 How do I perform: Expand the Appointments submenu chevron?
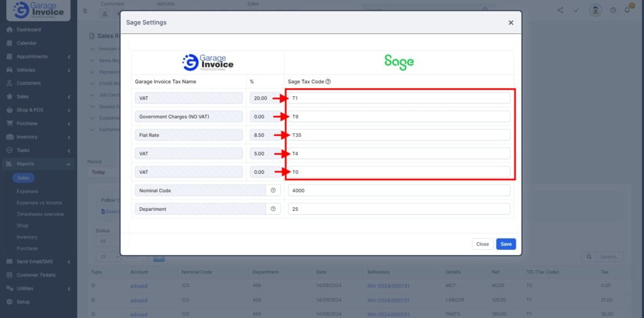(69, 57)
